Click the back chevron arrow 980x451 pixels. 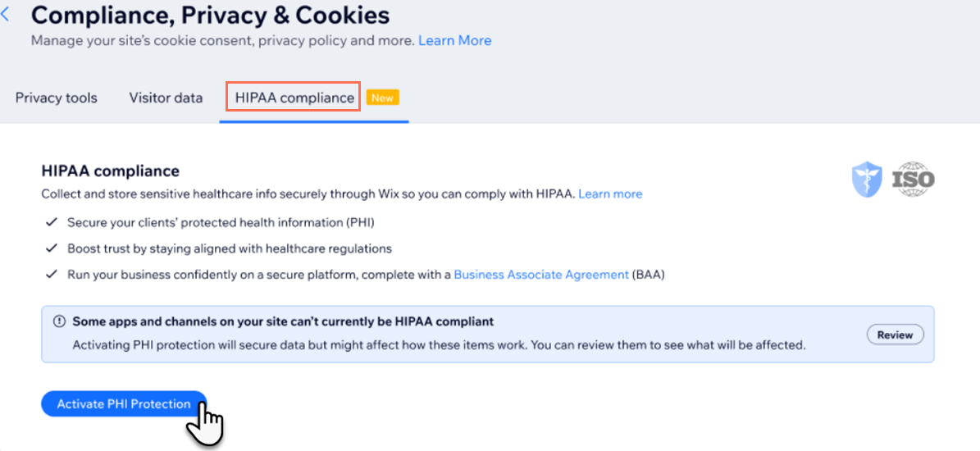pos(7,15)
